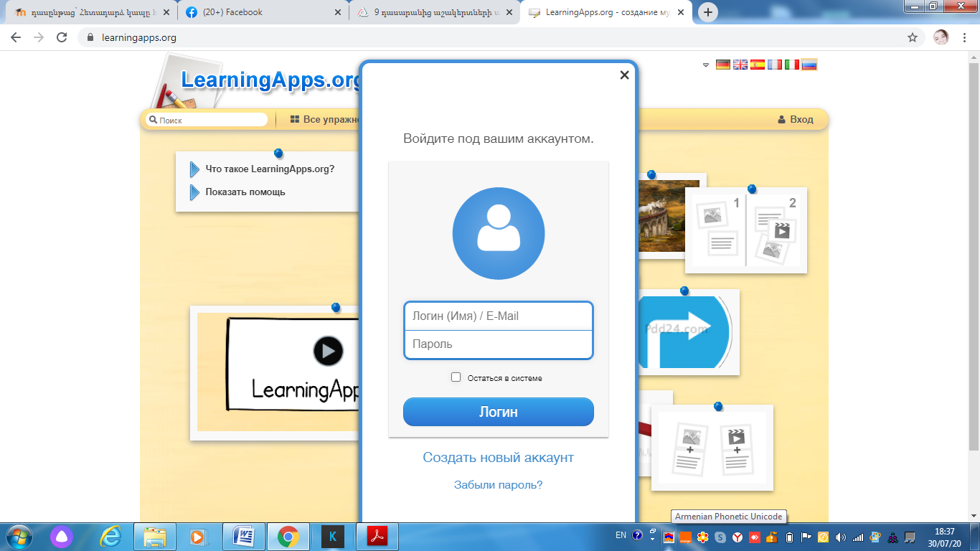Open Action Center flag icon

coord(806,537)
